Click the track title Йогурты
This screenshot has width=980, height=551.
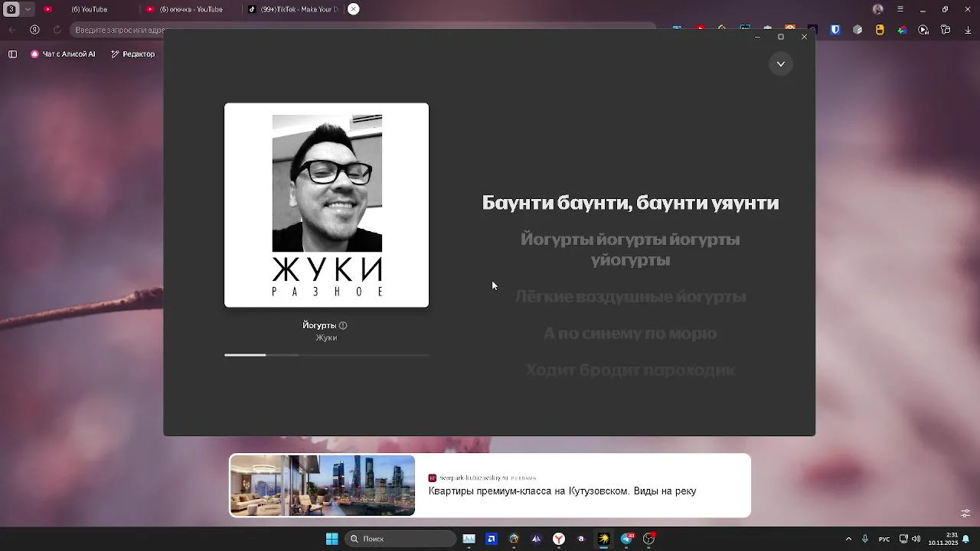tap(319, 325)
